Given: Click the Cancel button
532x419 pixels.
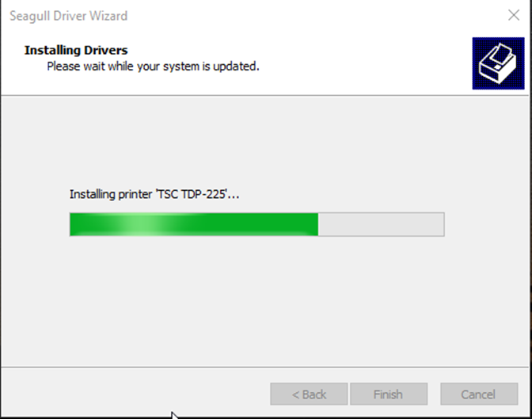Looking at the screenshot, I should pos(479,394).
